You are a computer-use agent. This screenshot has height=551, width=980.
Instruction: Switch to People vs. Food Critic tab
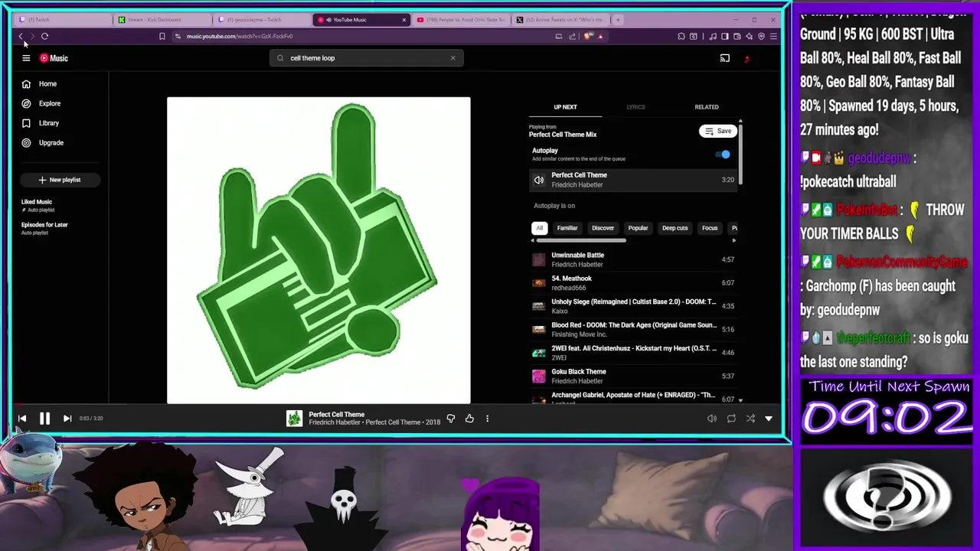coord(459,20)
